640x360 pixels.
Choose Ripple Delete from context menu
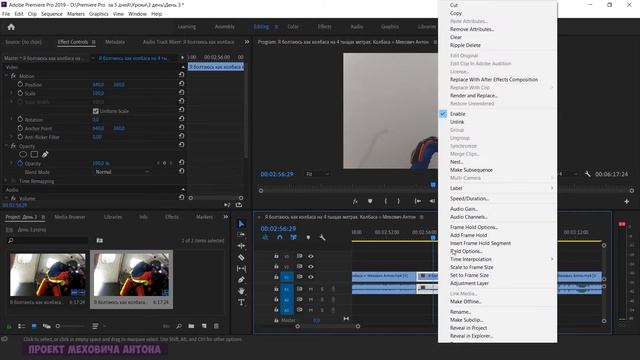[x=465, y=45]
